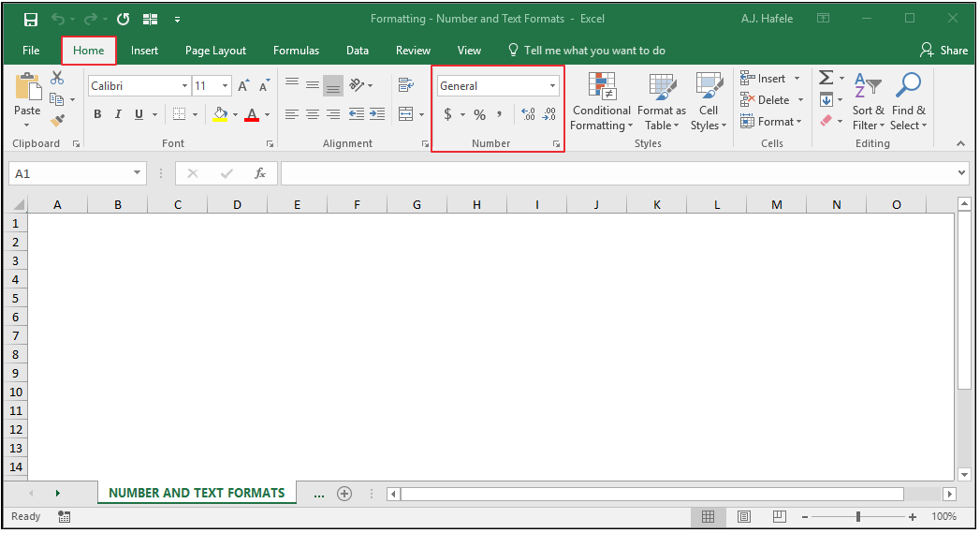Click the Copy icon
Image resolution: width=980 pixels, height=533 pixels.
tap(56, 99)
